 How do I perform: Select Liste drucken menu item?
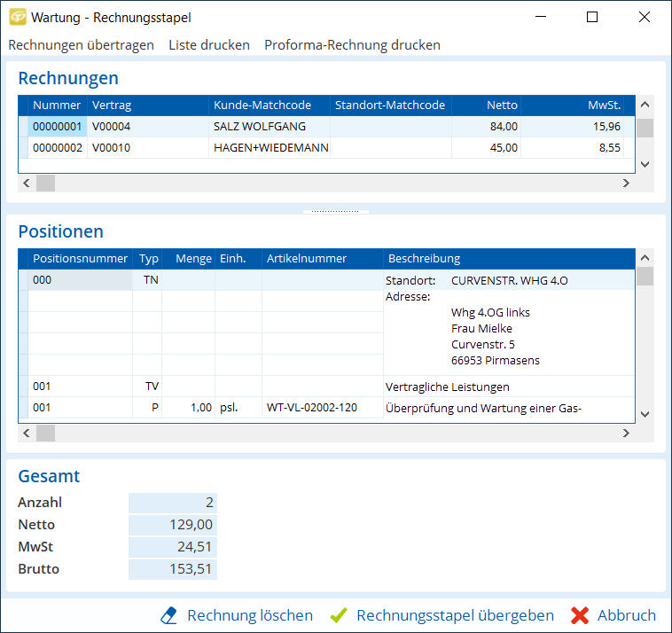[x=209, y=44]
